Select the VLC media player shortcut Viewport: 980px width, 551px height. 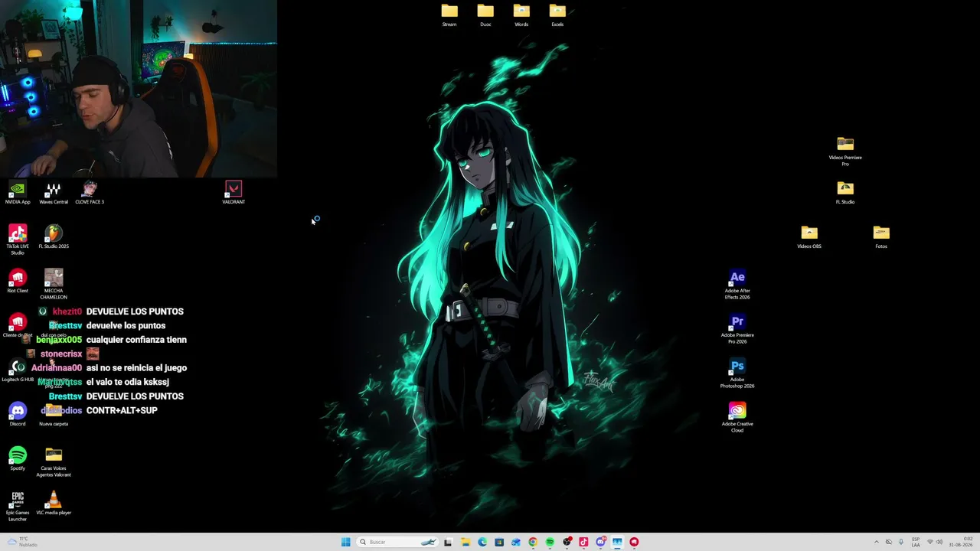54,504
